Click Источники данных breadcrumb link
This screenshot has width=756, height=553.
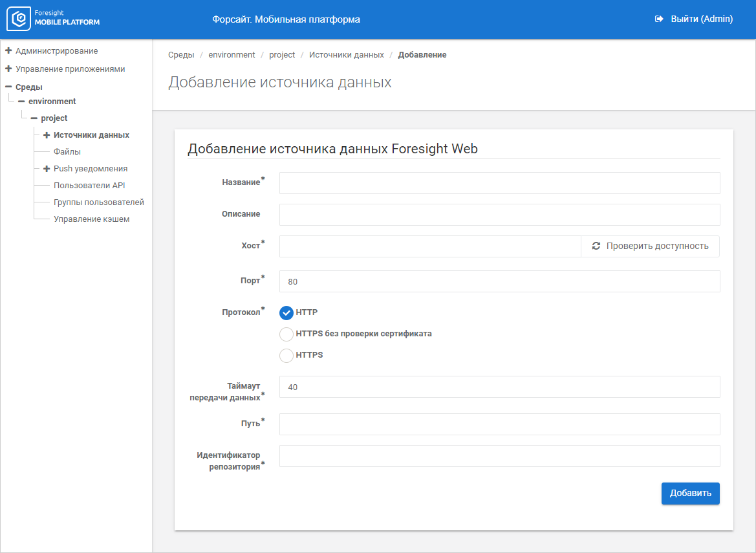click(346, 55)
